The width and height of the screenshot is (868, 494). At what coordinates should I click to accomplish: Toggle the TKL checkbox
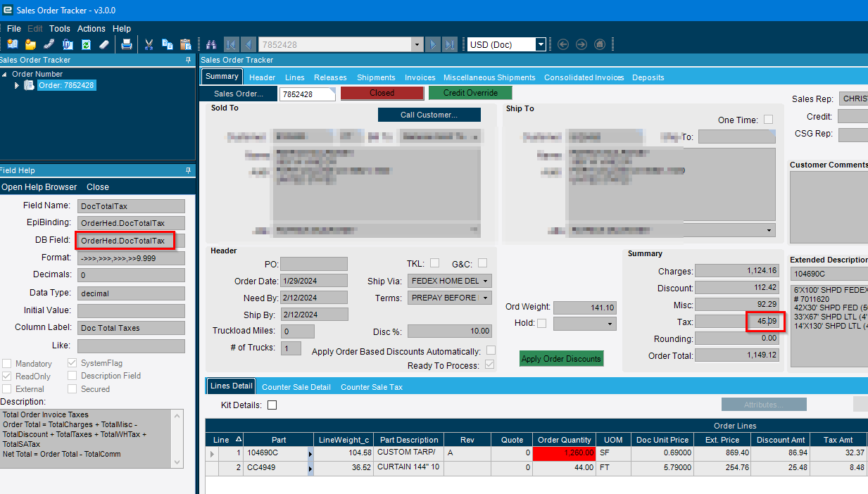(435, 263)
